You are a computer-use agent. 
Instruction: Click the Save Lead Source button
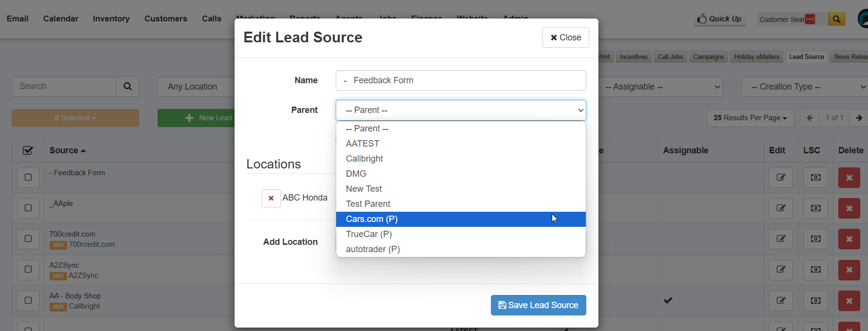tap(539, 305)
